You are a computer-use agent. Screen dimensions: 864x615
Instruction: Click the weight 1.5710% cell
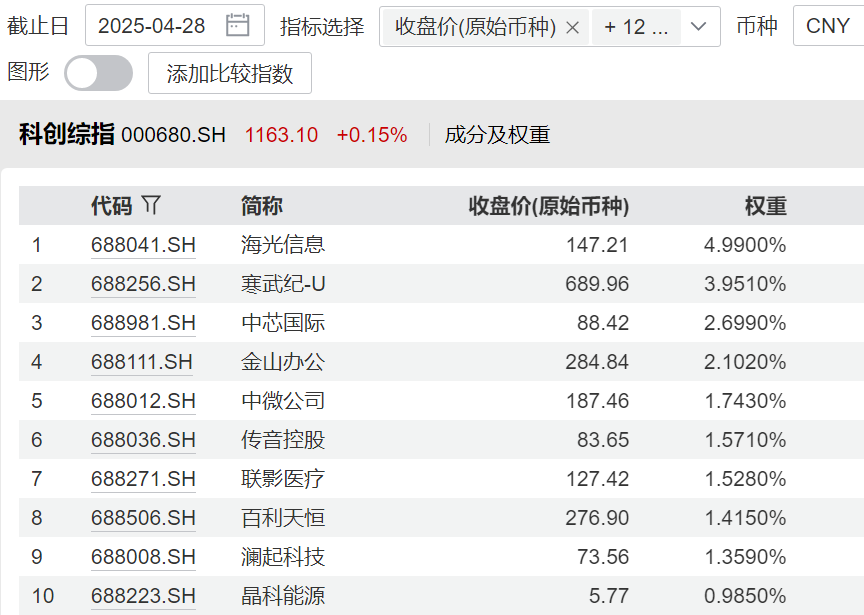click(x=746, y=440)
